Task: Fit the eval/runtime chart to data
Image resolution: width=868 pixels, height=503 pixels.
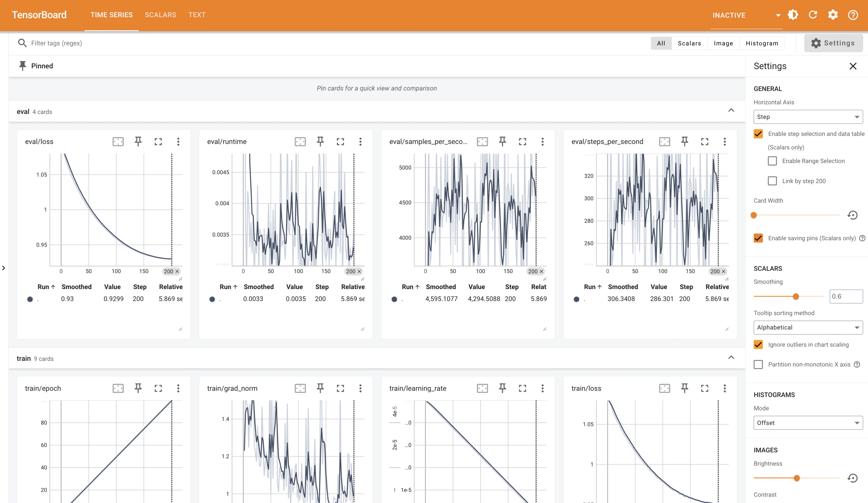Action: 300,141
